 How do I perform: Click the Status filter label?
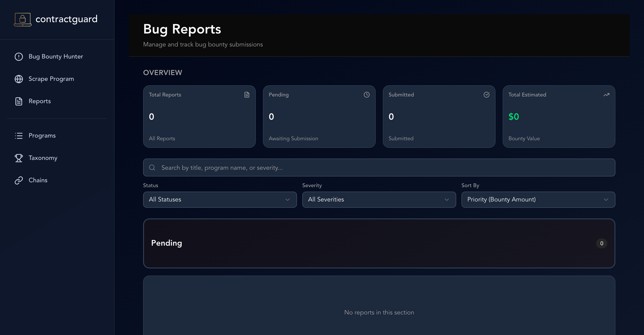150,185
